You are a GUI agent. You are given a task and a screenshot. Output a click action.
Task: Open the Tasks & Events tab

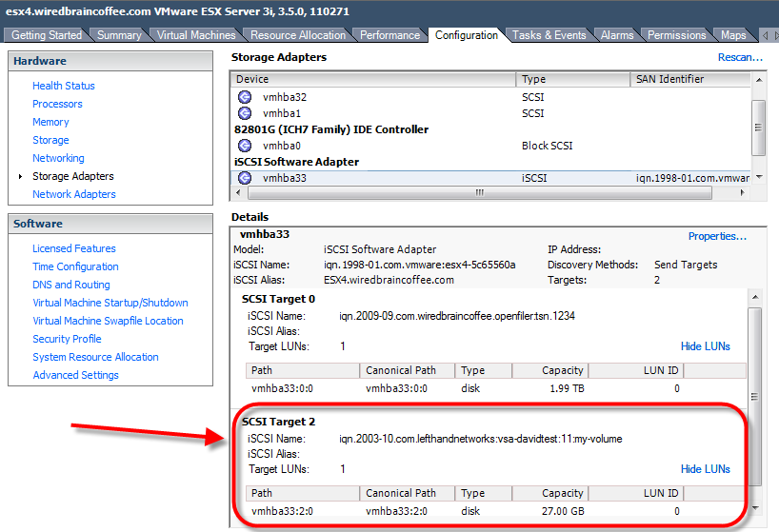pos(549,35)
